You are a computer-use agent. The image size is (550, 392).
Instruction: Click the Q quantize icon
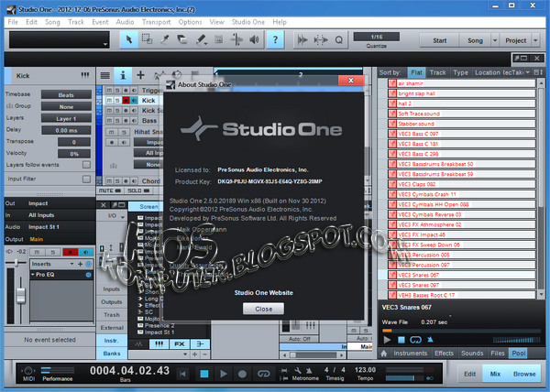pyautogui.click(x=339, y=40)
